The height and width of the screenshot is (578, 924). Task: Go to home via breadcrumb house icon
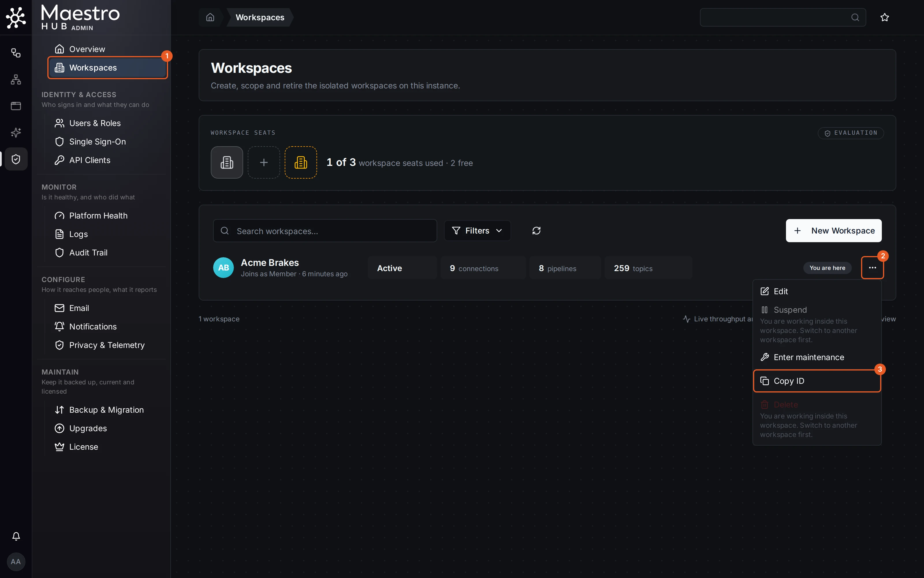(210, 17)
